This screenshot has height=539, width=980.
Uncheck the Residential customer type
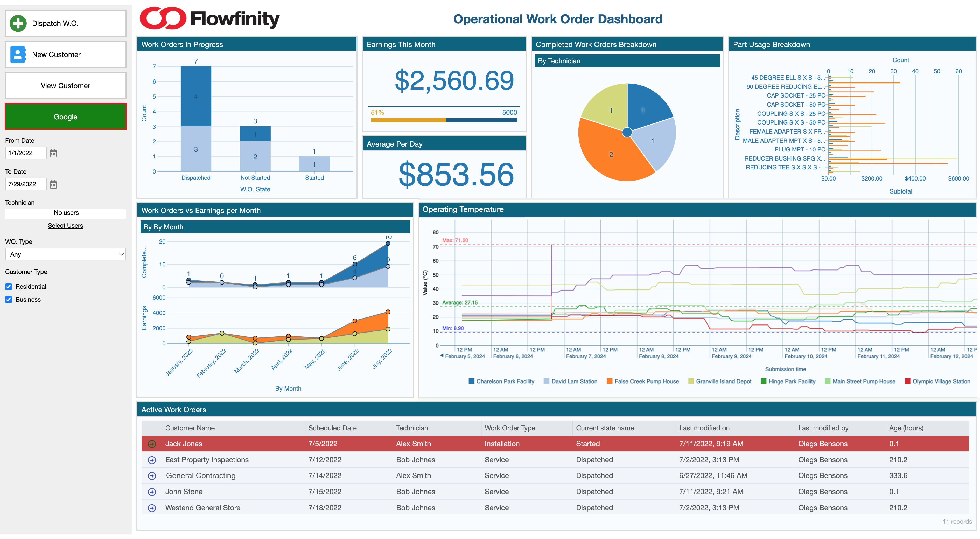pos(9,286)
